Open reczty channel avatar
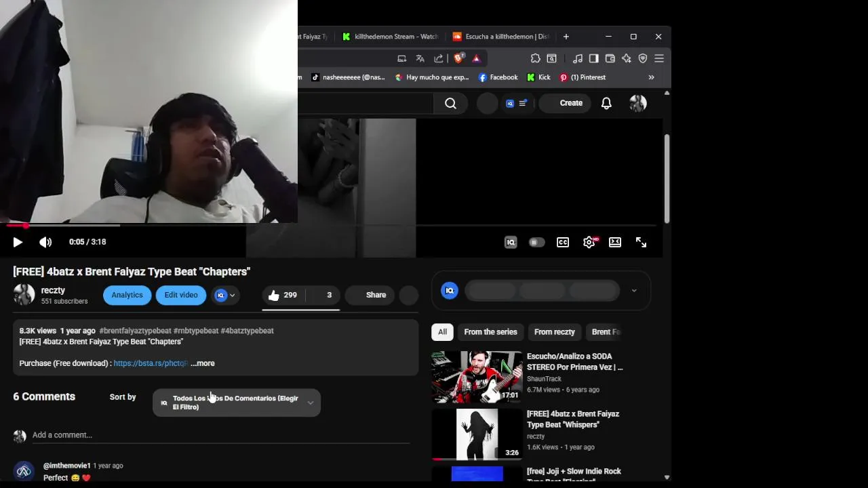Image resolution: width=868 pixels, height=488 pixels. tap(24, 295)
